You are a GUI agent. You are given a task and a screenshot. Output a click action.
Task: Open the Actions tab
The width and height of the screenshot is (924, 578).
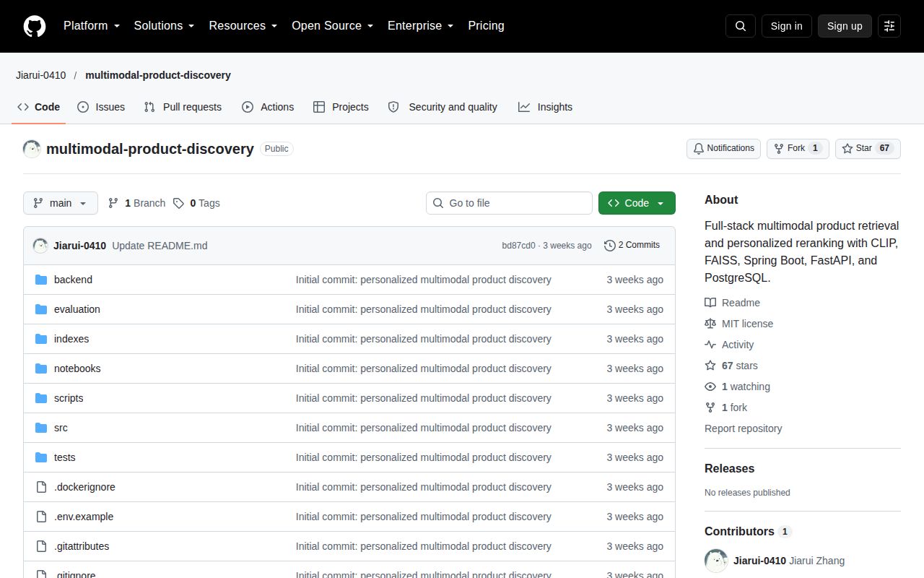tap(268, 107)
